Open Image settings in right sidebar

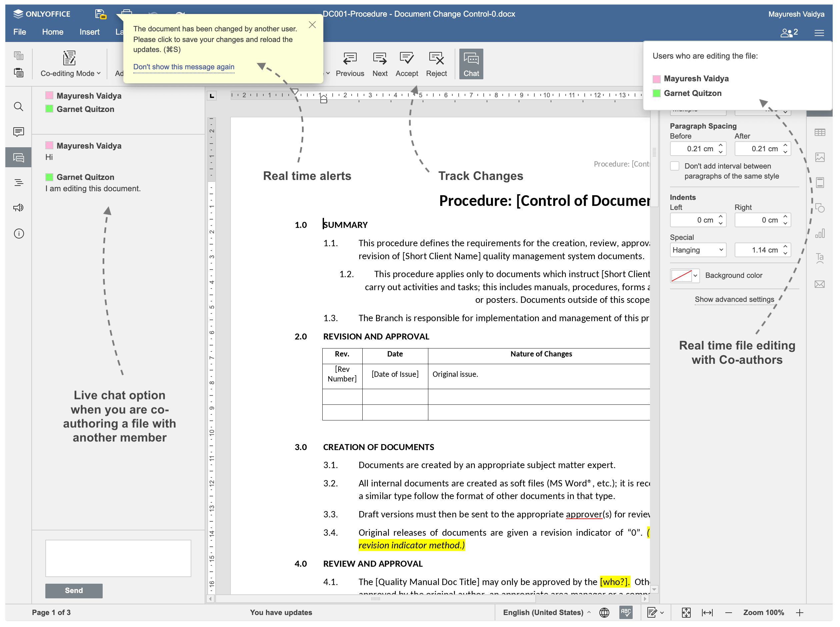(819, 157)
